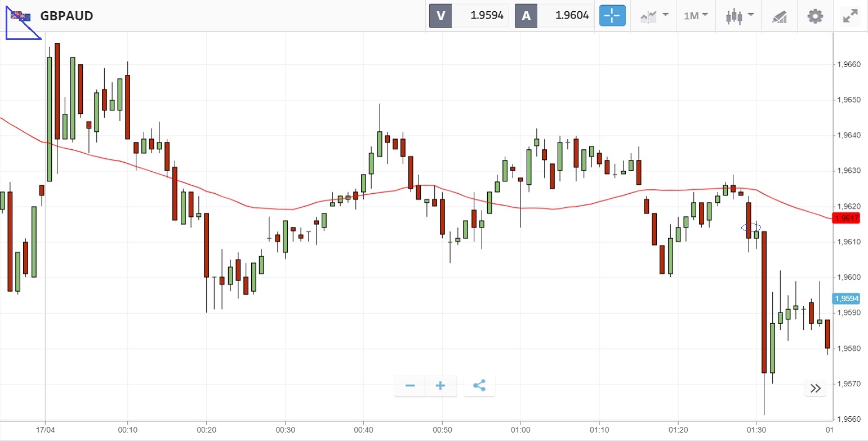Expand the 1M timeframe dropdown
This screenshot has height=441, width=868.
point(696,16)
